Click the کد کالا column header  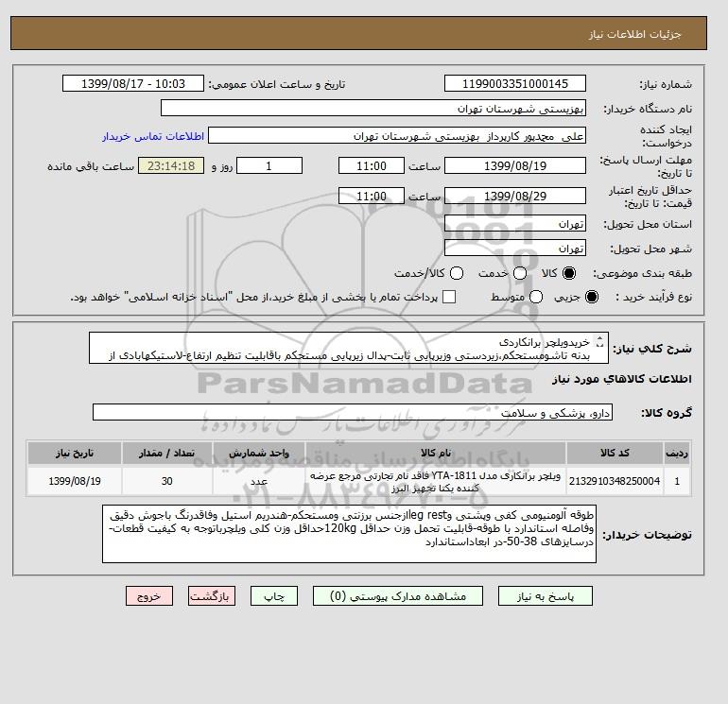click(615, 453)
